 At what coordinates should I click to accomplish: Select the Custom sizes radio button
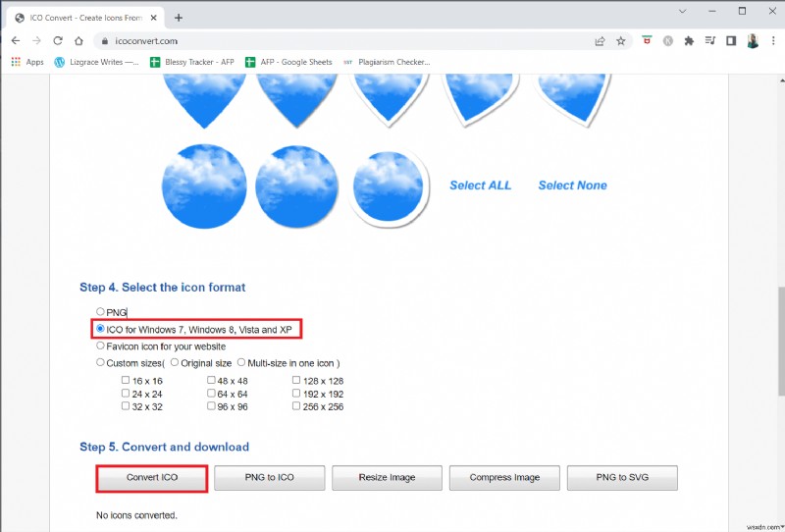100,362
